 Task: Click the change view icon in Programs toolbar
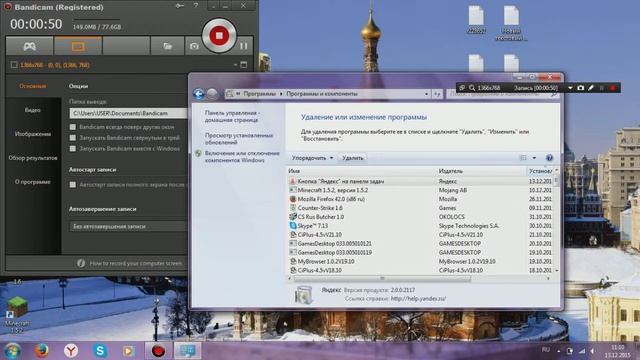pos(523,158)
